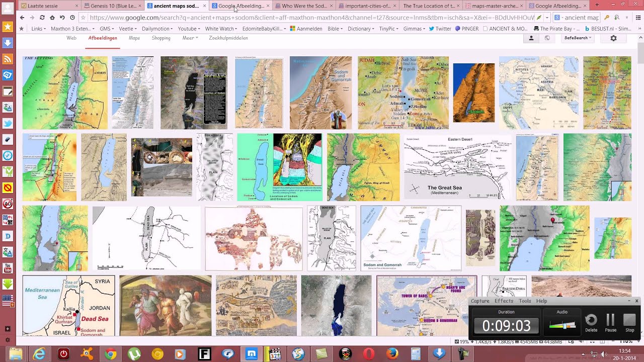This screenshot has height=362, width=644.
Task: Open Internet Explorer from the taskbar
Action: [x=39, y=354]
